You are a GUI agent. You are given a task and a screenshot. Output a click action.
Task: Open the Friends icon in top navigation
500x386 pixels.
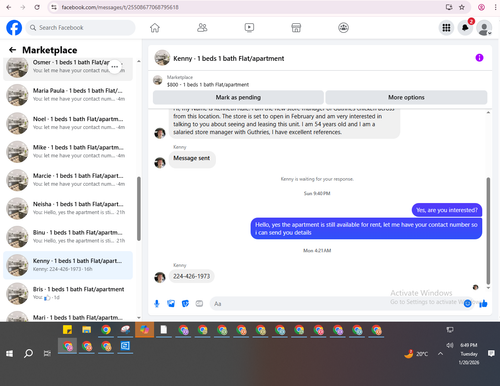tap(202, 28)
